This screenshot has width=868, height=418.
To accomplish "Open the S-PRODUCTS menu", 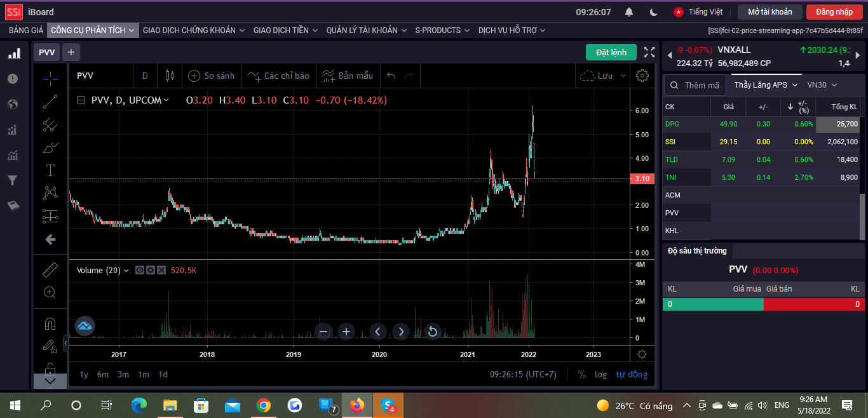I will pyautogui.click(x=442, y=30).
